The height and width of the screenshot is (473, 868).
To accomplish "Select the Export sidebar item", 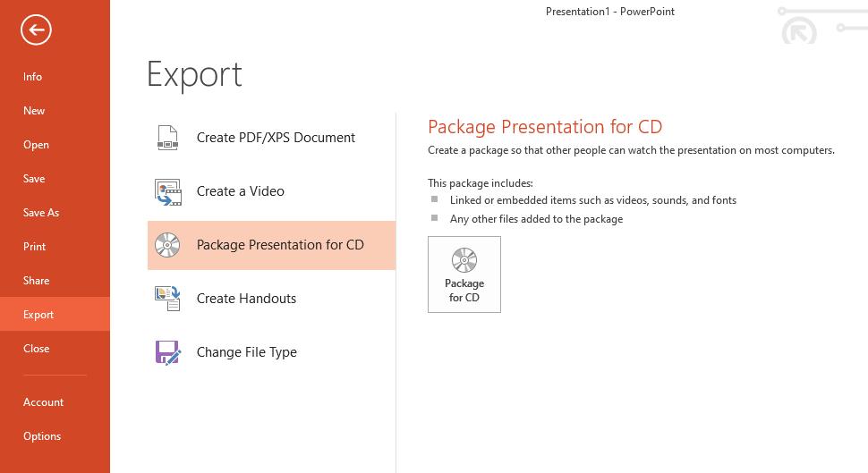I will point(55,314).
